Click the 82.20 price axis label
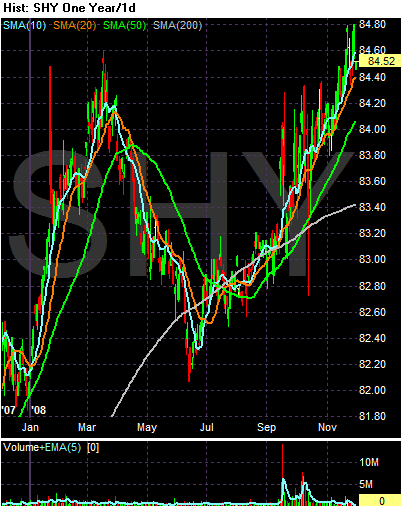Viewport: 402px width, 509px height. click(372, 364)
